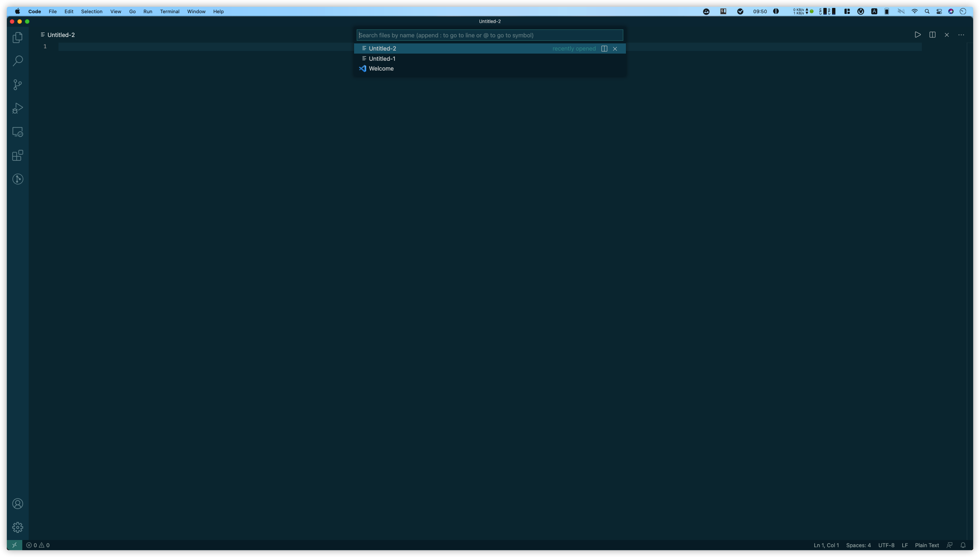Open the Explorer view in activity bar
Image resolution: width=980 pixels, height=557 pixels.
[18, 37]
